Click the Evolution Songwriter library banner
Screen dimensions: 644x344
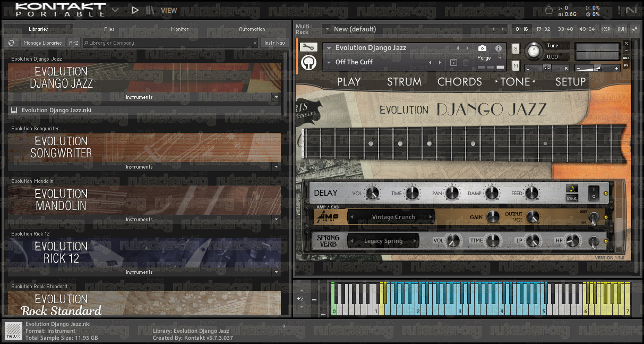[x=144, y=147]
